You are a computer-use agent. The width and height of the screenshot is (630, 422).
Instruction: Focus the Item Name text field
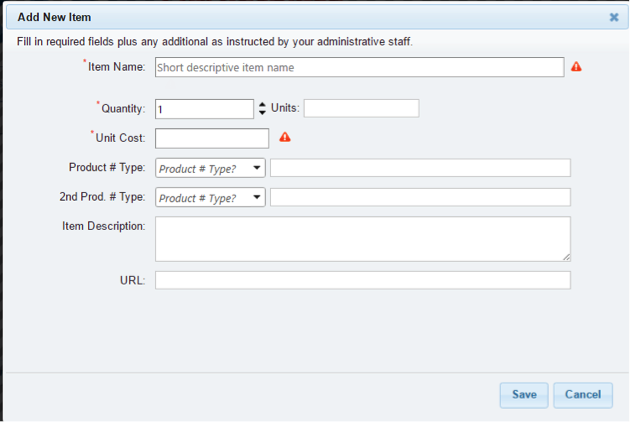click(360, 67)
